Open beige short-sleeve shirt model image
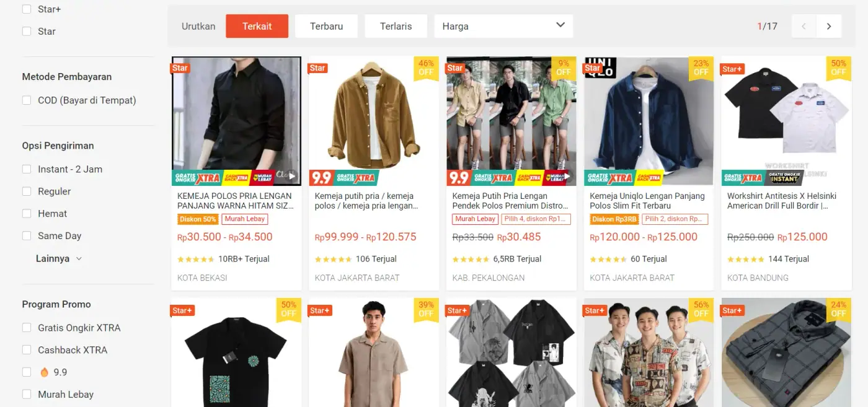Viewport: 868px width, 407px height. tap(374, 352)
